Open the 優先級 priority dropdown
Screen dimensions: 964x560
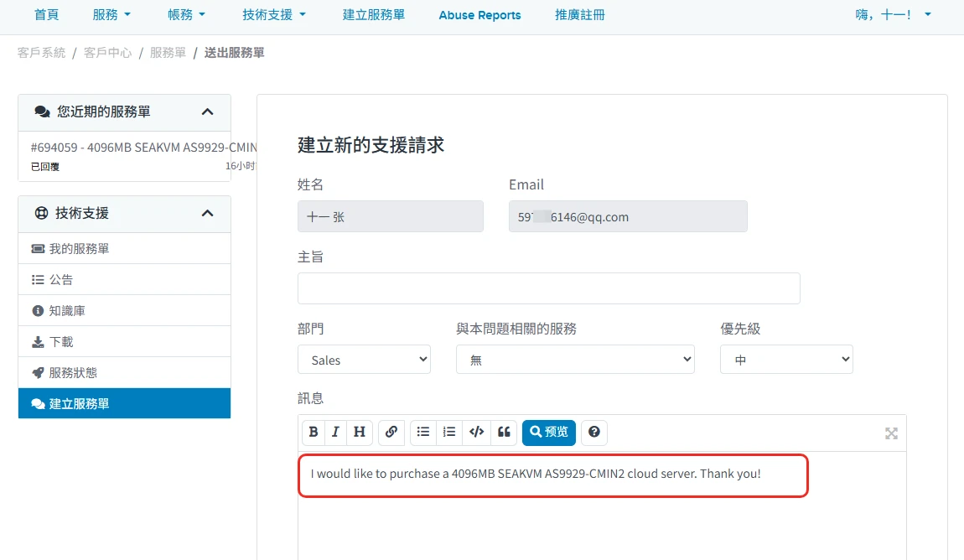pos(786,360)
